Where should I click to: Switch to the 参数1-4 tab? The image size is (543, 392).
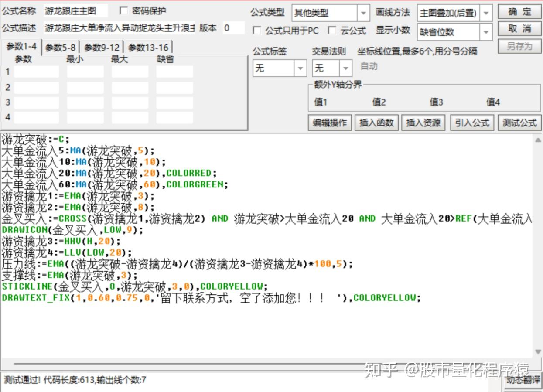[21, 47]
